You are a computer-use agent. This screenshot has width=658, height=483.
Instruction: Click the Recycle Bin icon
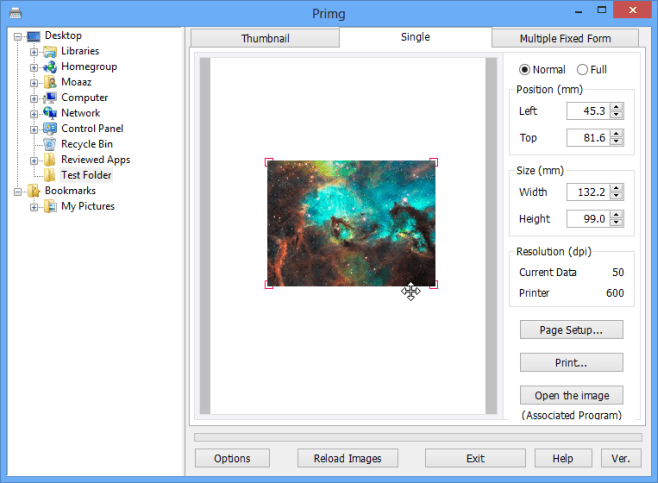point(50,144)
